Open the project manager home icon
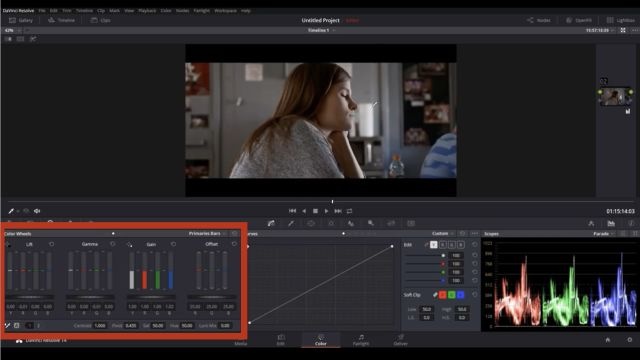The image size is (640, 360). point(608,340)
